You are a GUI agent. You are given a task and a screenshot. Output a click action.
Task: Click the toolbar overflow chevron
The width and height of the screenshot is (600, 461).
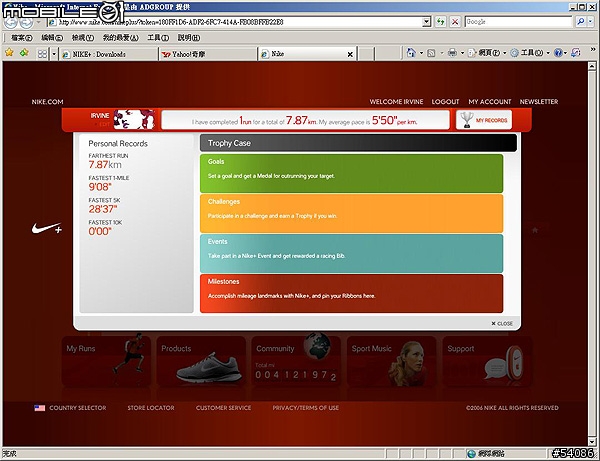[x=593, y=49]
